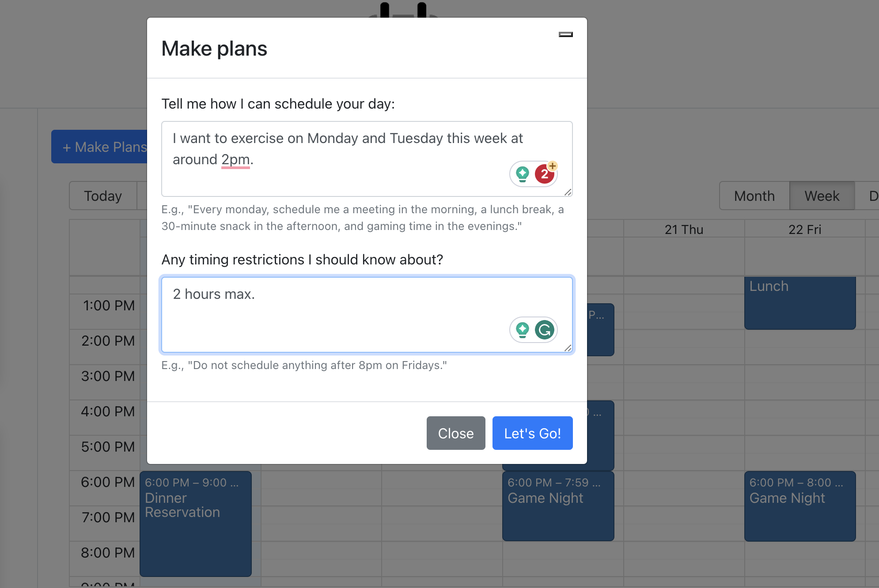This screenshot has height=588, width=879.
Task: Open the red Grammarly 2 suggestions badge
Action: pyautogui.click(x=545, y=174)
